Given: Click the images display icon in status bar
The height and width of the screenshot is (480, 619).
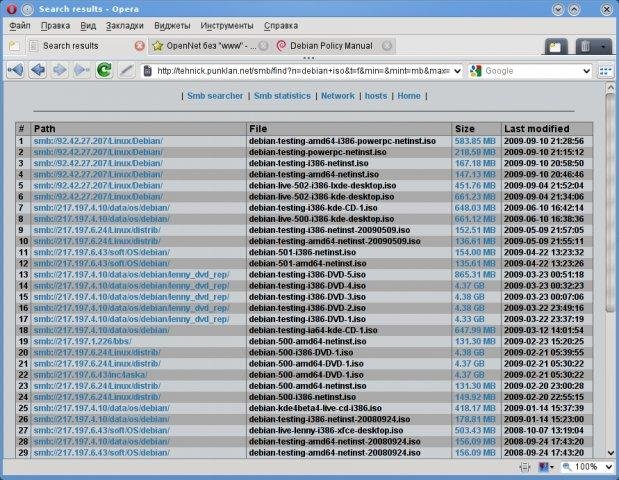Looking at the screenshot, I should [544, 467].
